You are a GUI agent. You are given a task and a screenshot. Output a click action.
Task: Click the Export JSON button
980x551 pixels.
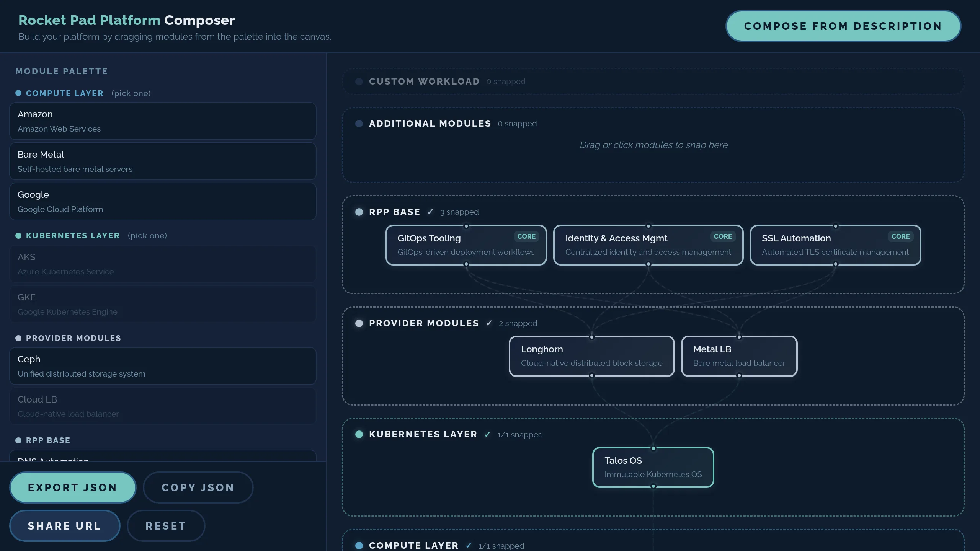(73, 487)
